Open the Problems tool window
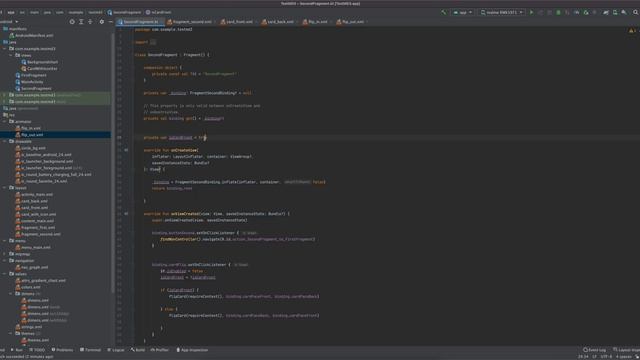 [62, 350]
